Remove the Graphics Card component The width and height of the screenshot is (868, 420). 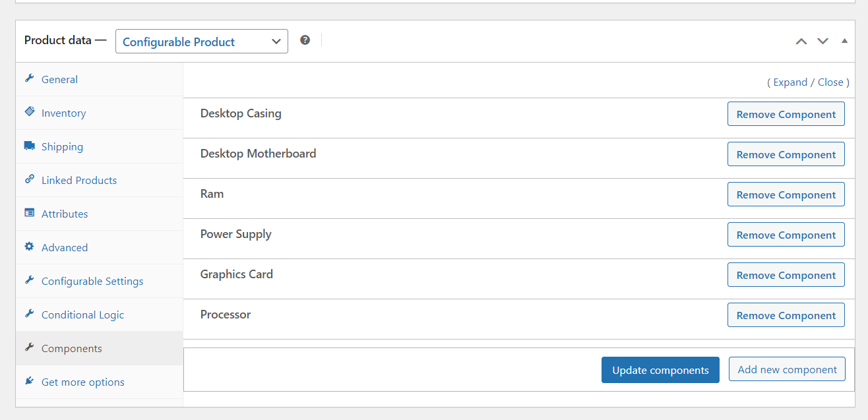point(786,275)
